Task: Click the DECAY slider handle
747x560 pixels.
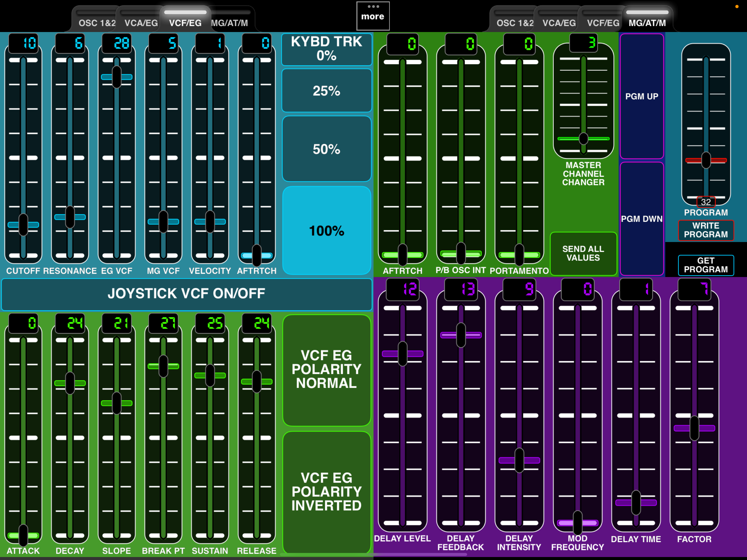Action: click(x=70, y=383)
